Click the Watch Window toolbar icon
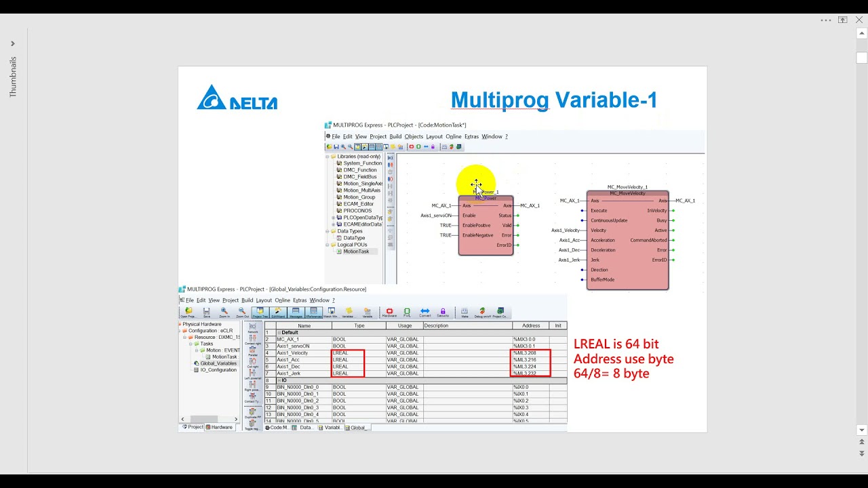 click(x=332, y=312)
